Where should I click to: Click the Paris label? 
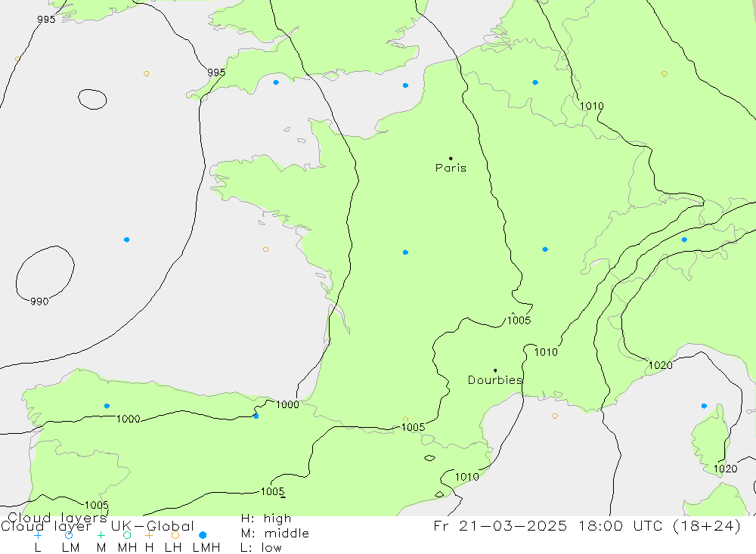[451, 168]
